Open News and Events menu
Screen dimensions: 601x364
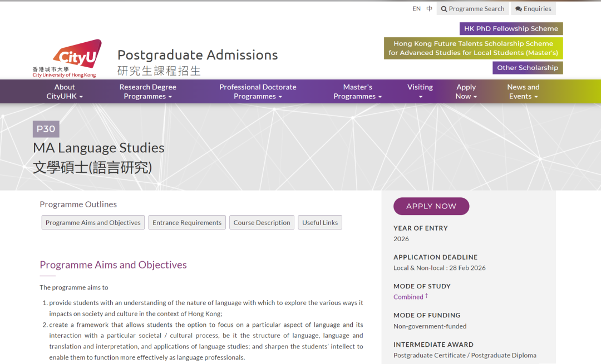[523, 92]
